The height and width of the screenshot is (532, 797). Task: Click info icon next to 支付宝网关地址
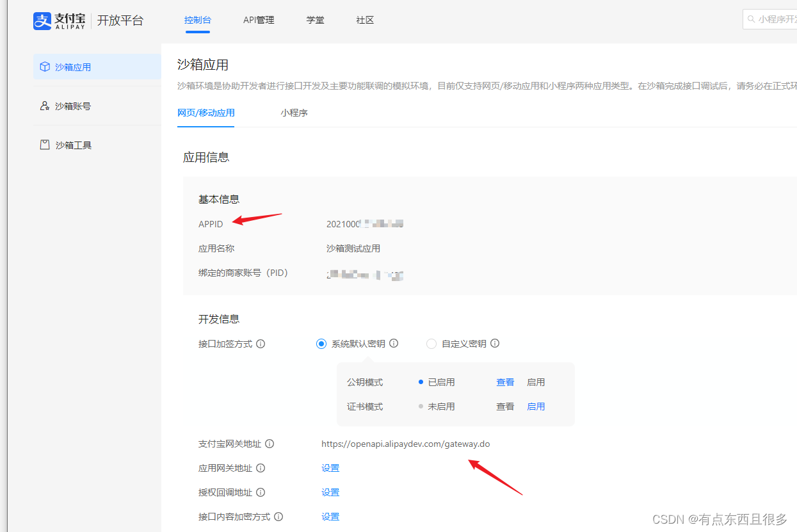pos(270,444)
